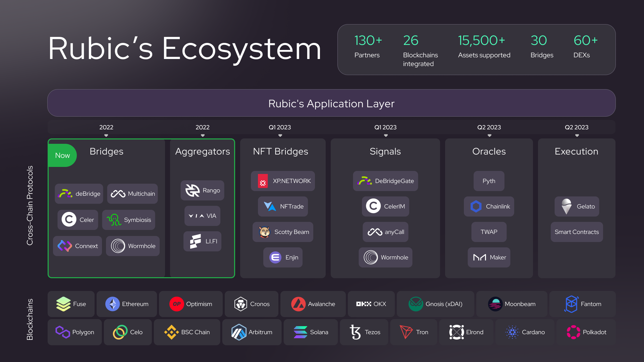This screenshot has width=644, height=362.
Task: Click the Tezos logo icon
Action: click(355, 332)
